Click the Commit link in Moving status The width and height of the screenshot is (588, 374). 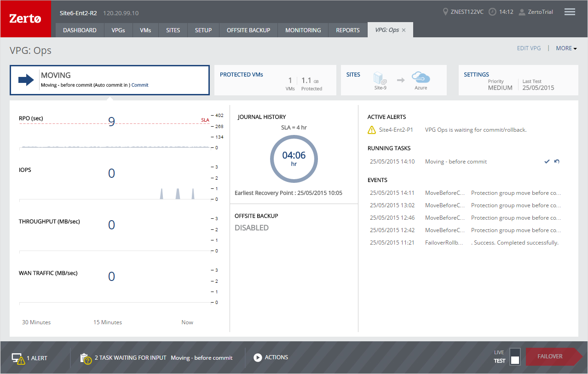click(140, 85)
